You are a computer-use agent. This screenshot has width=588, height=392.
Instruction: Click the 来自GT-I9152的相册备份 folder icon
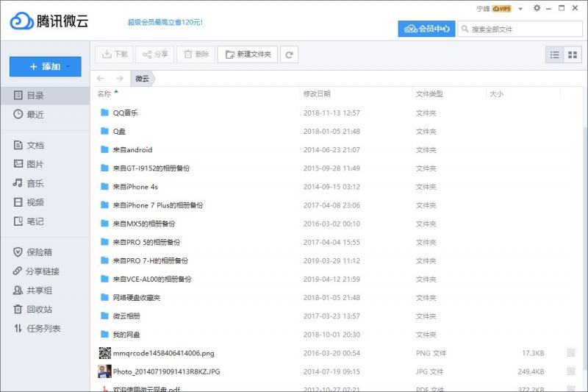click(x=104, y=168)
